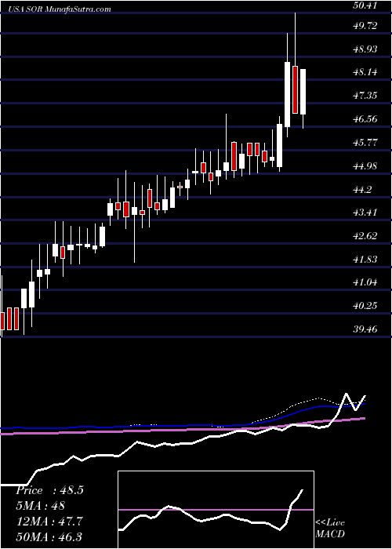This screenshot has height=549, width=392.
Task: Select the 46.56 price axis label
Action: coord(365,119)
